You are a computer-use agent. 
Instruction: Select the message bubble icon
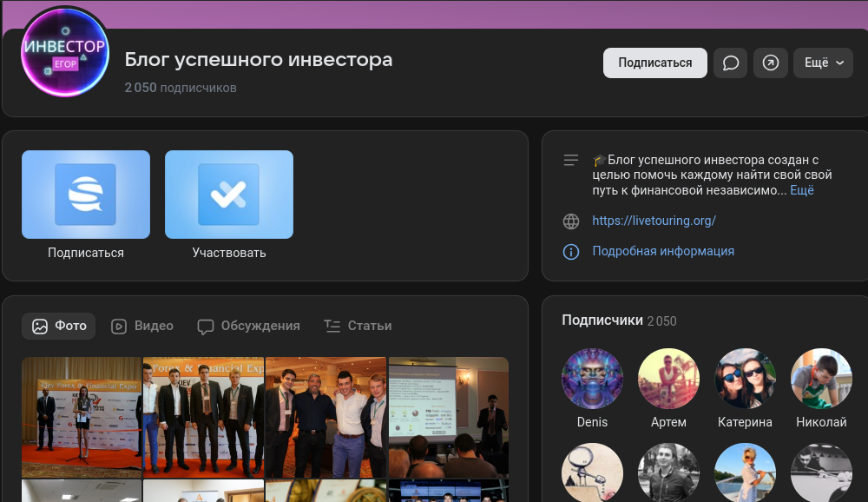730,63
